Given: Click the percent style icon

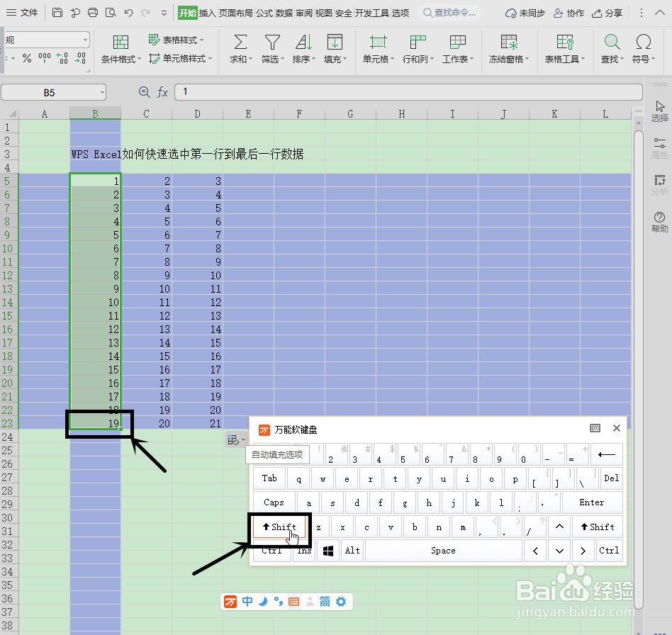Looking at the screenshot, I should tap(27, 58).
